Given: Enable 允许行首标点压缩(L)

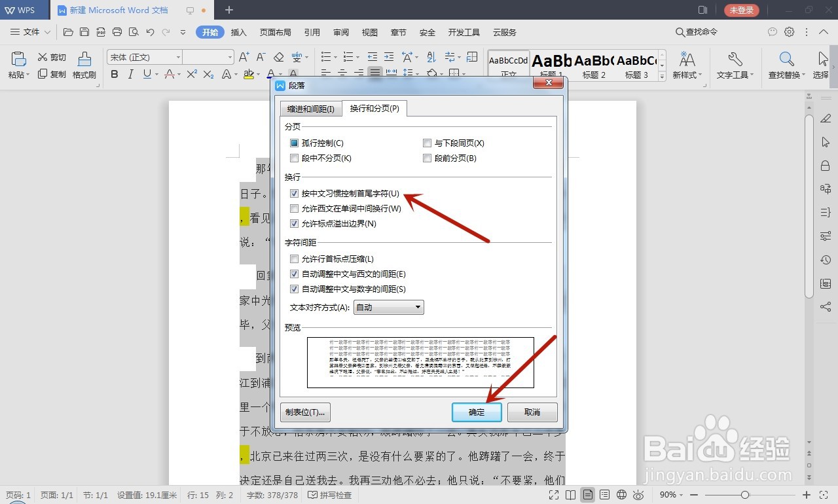Looking at the screenshot, I should coord(295,259).
